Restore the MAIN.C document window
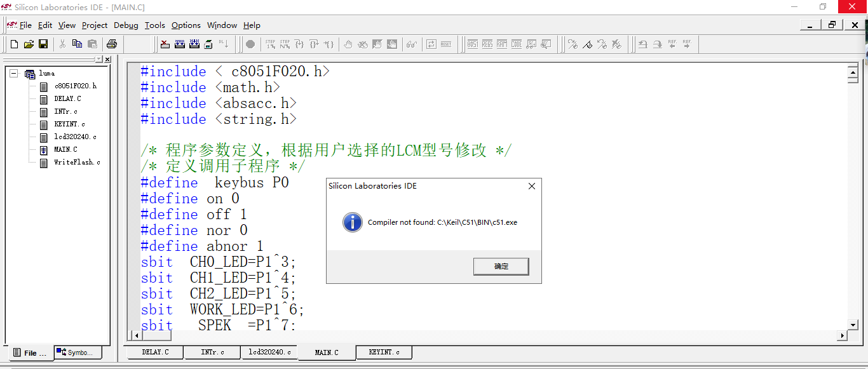868x369 pixels. coord(832,25)
